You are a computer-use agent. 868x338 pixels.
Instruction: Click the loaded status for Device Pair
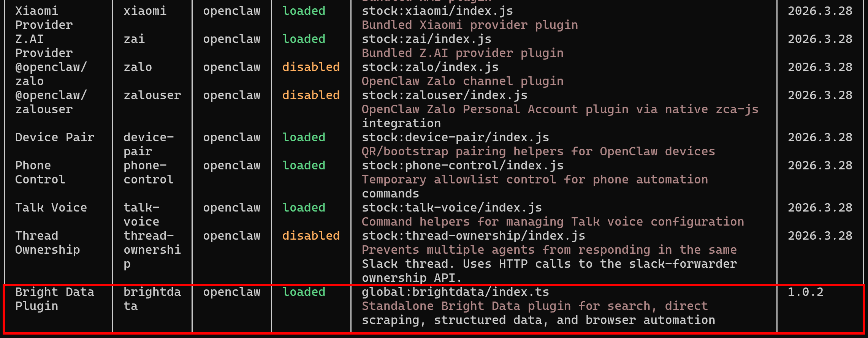point(304,137)
